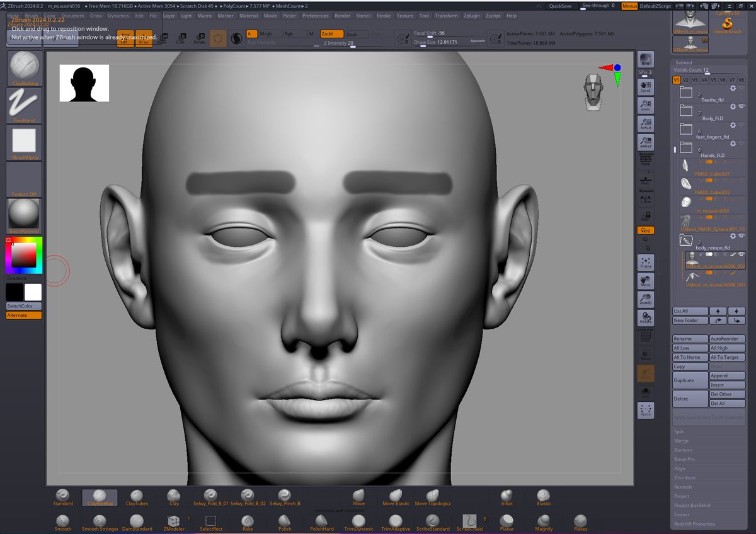Select the TrimDynamic brush

pos(358,523)
